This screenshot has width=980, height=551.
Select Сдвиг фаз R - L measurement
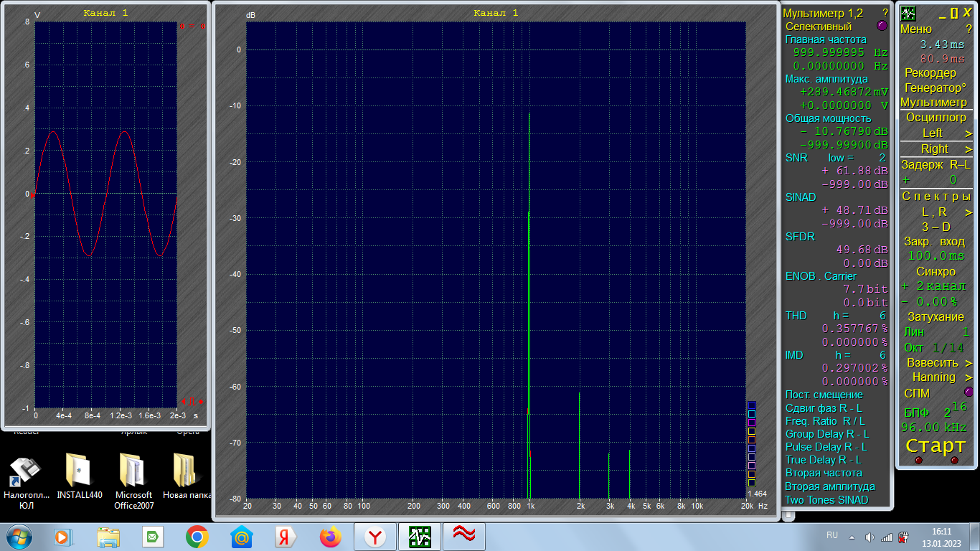824,408
